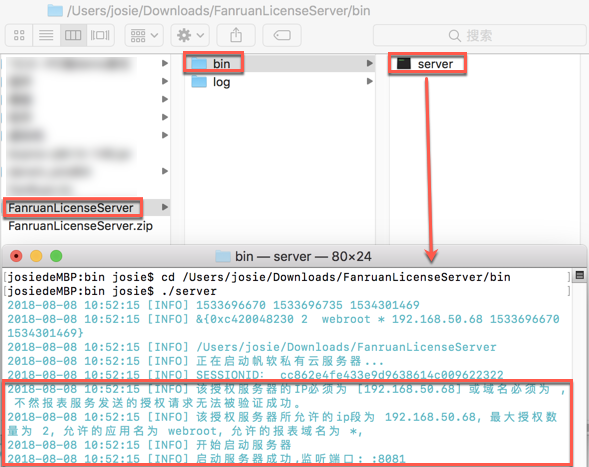
Task: Click the search field
Action: [x=479, y=36]
